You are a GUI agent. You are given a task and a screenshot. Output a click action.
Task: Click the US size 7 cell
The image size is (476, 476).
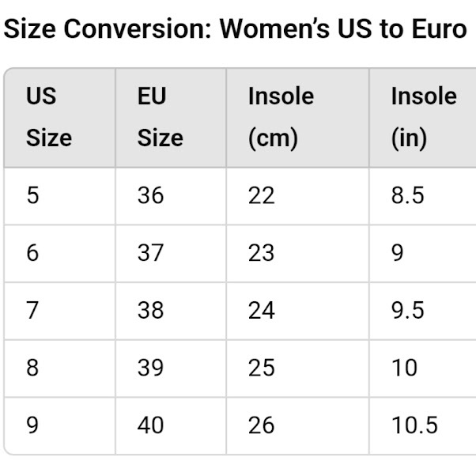[32, 311]
